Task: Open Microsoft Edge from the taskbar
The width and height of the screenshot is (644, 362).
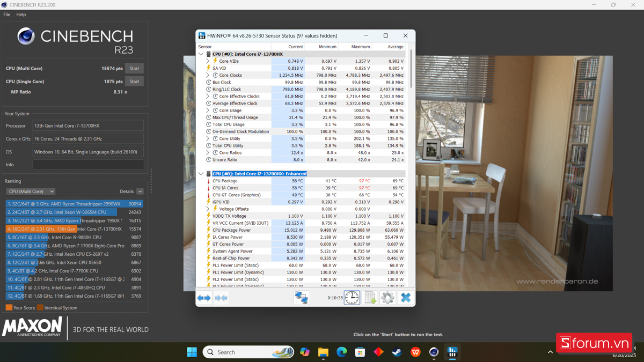Action: coord(342,352)
